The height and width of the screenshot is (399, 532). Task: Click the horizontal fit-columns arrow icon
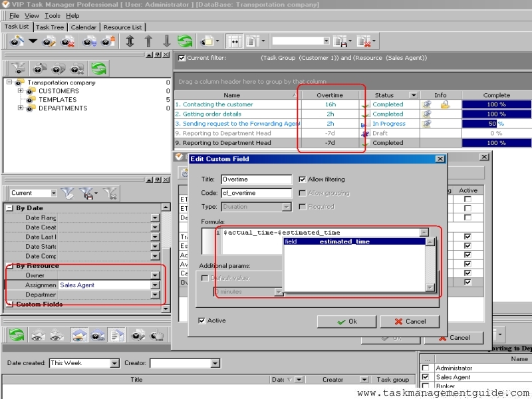(235, 41)
